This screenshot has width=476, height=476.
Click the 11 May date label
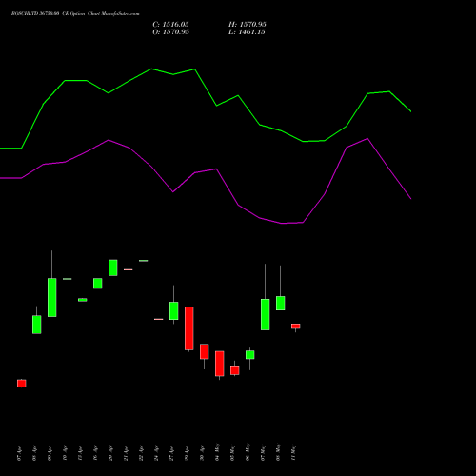[x=293, y=452]
